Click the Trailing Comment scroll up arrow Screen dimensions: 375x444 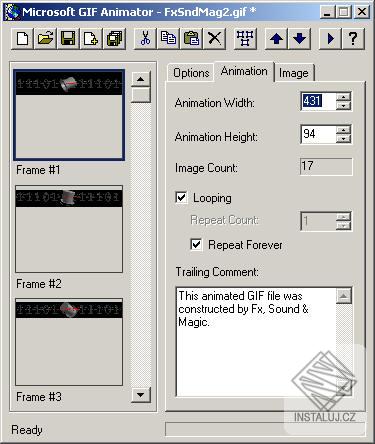(x=344, y=296)
